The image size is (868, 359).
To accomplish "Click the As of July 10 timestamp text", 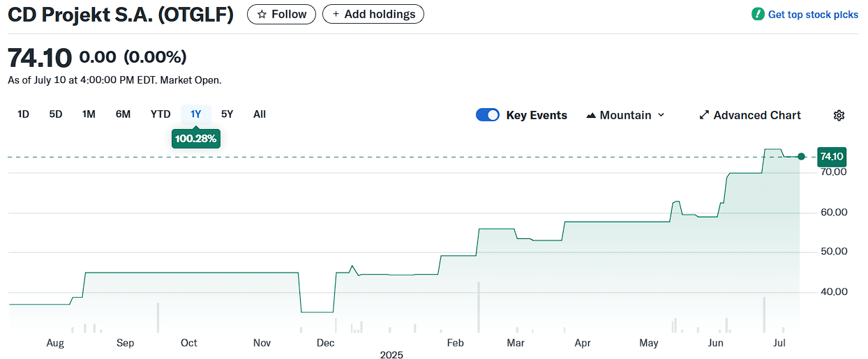I will tap(114, 80).
